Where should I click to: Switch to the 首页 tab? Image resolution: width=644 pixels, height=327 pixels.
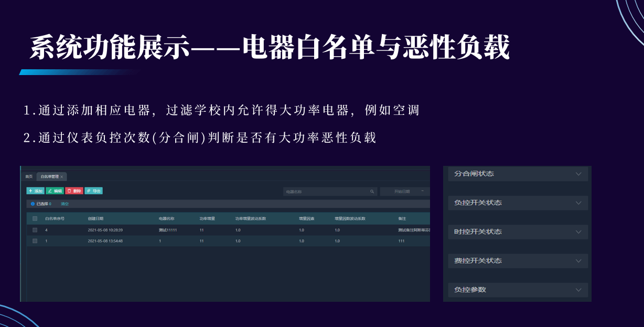tap(29, 177)
